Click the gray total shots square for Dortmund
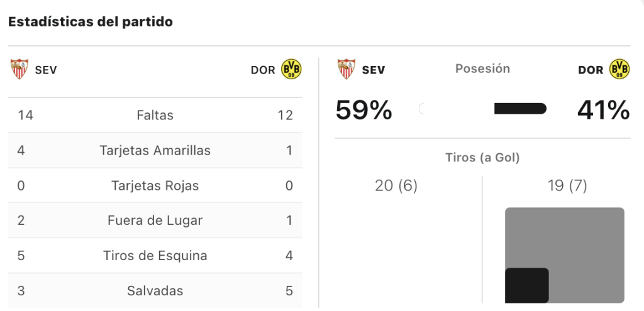 tap(565, 255)
